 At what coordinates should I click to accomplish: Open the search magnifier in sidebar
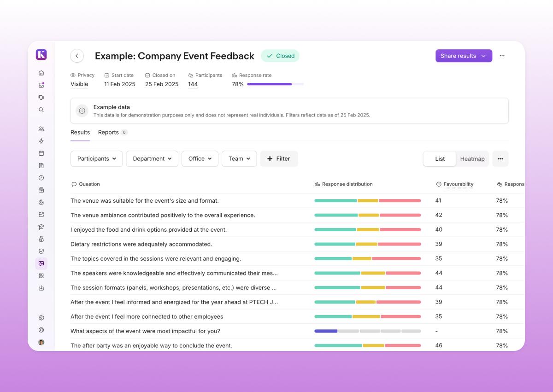pos(41,110)
